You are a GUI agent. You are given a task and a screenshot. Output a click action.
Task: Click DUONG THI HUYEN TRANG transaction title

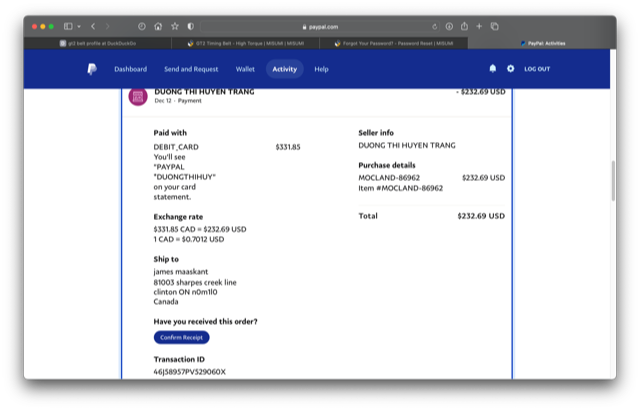point(204,91)
